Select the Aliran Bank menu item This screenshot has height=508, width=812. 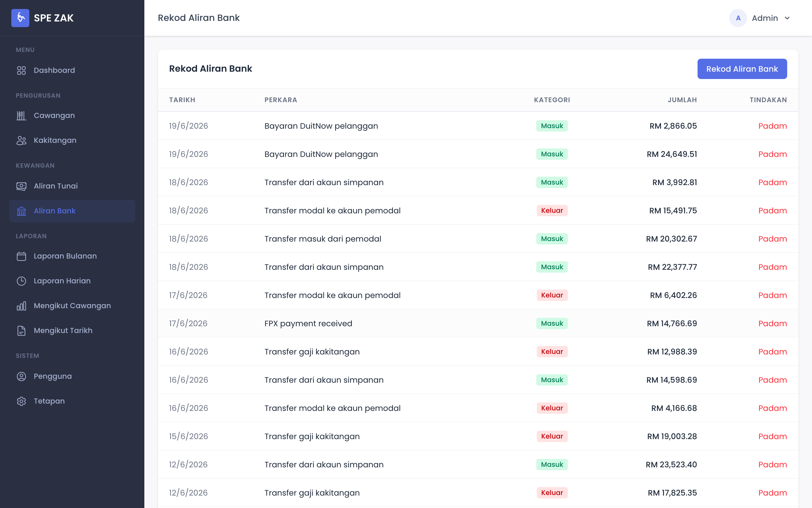[x=72, y=211]
